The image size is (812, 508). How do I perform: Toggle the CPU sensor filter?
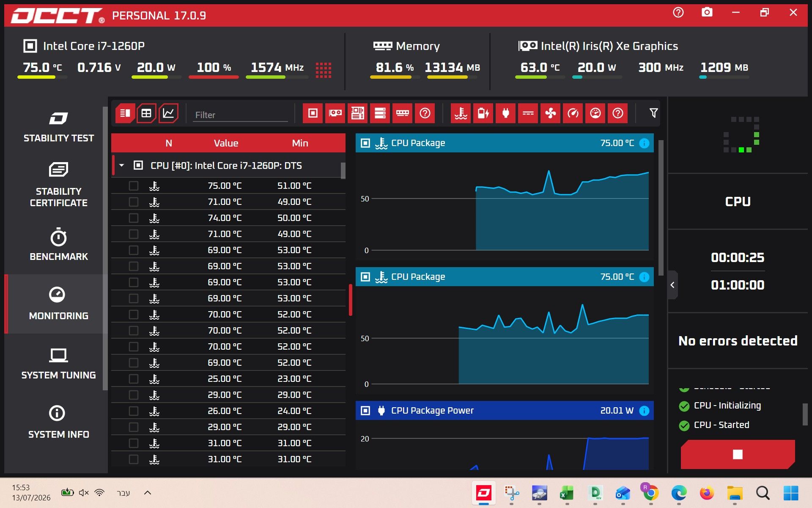pos(313,113)
